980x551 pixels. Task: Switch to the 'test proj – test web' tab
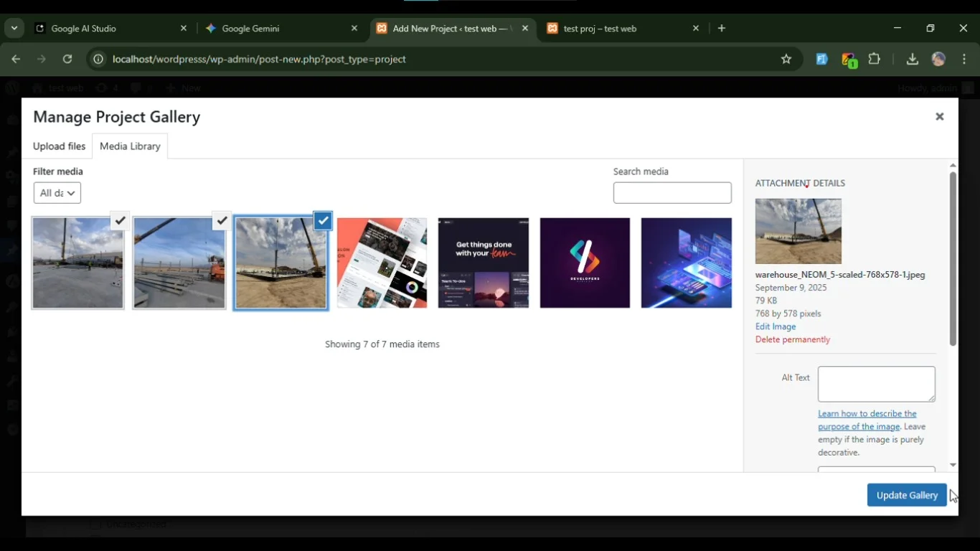click(624, 29)
